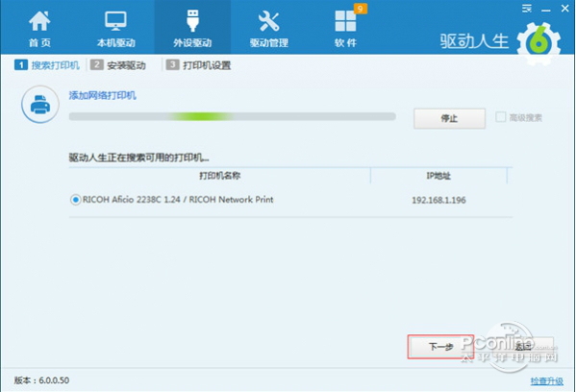Open the 软件 software tab

coord(345,29)
